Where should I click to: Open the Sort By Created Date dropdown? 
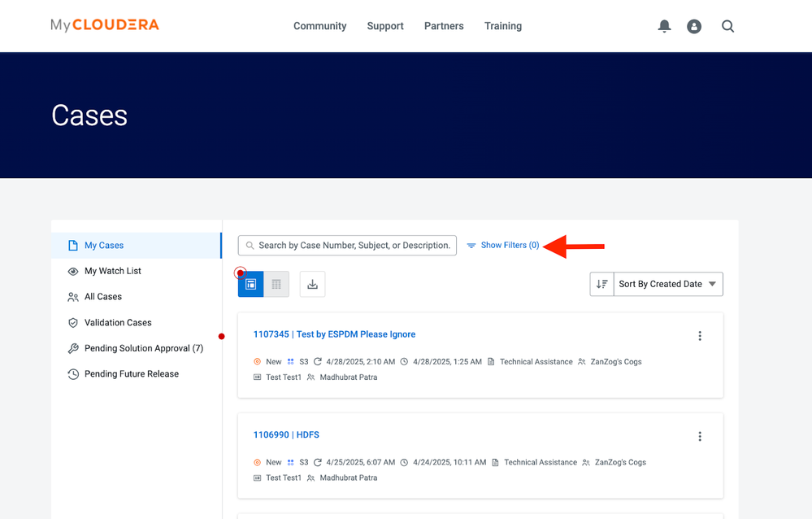pos(668,284)
